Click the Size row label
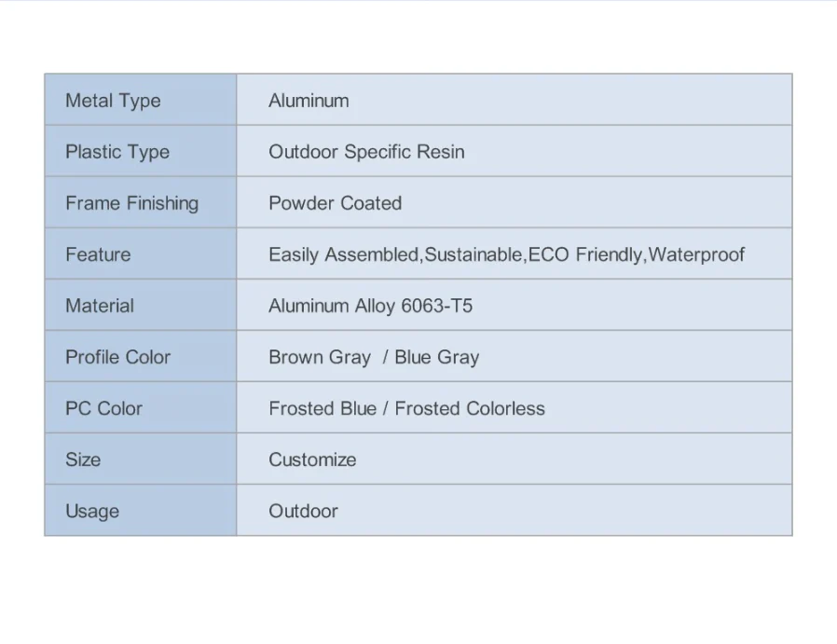This screenshot has height=644, width=837. (83, 459)
